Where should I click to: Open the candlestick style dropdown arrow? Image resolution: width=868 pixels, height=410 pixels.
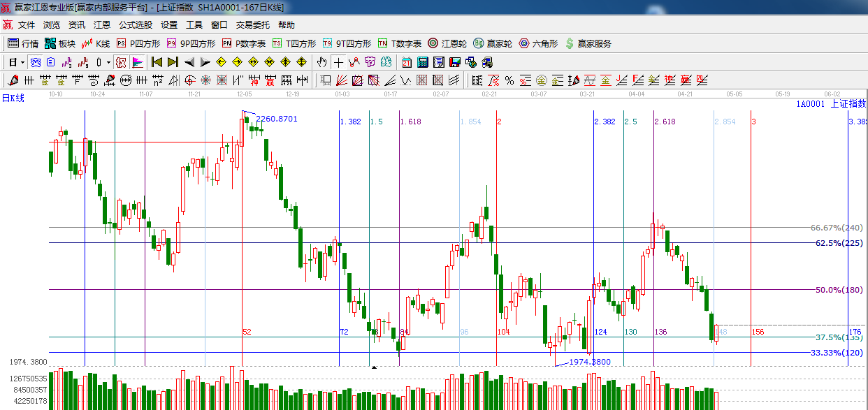point(108,62)
